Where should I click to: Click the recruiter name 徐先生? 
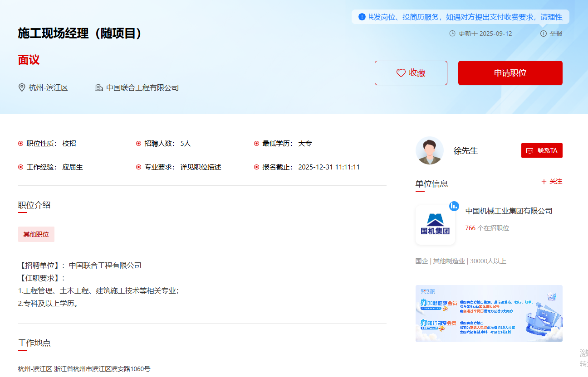466,151
